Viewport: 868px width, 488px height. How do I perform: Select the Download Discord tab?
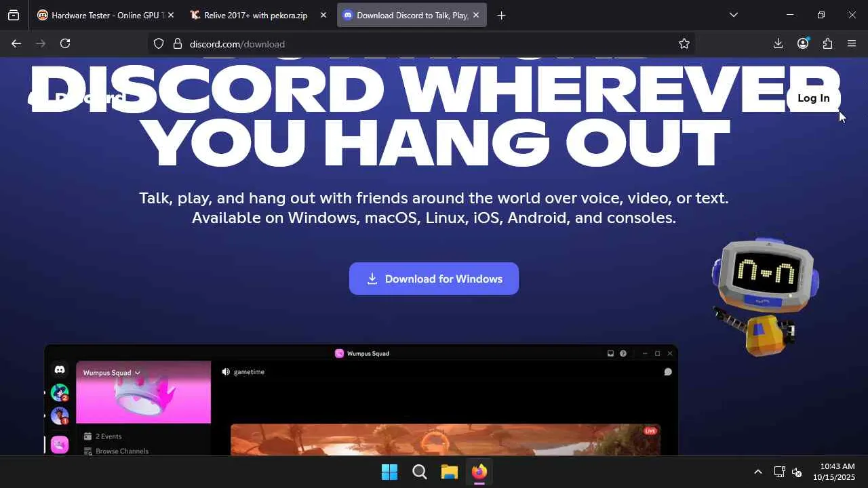tap(412, 15)
